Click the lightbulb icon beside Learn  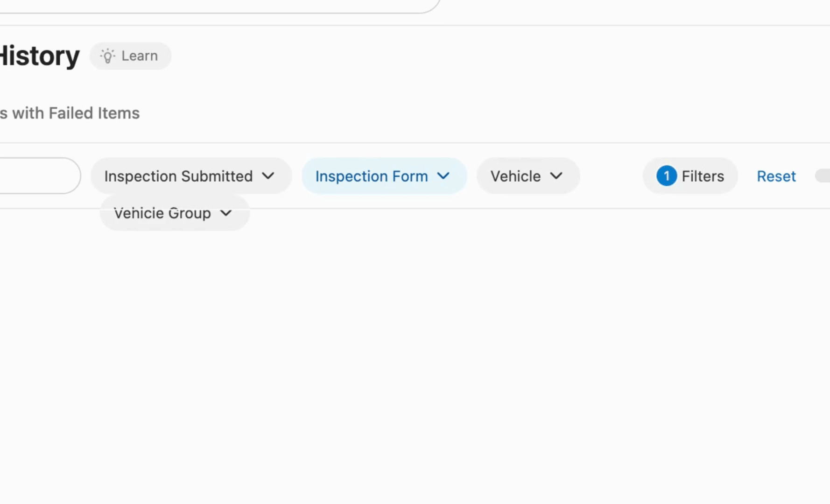click(x=108, y=56)
